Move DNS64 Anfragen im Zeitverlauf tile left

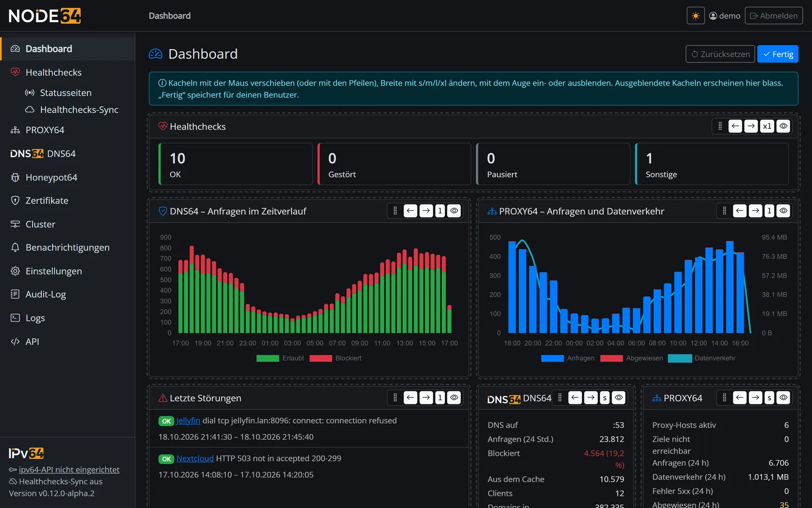(410, 211)
